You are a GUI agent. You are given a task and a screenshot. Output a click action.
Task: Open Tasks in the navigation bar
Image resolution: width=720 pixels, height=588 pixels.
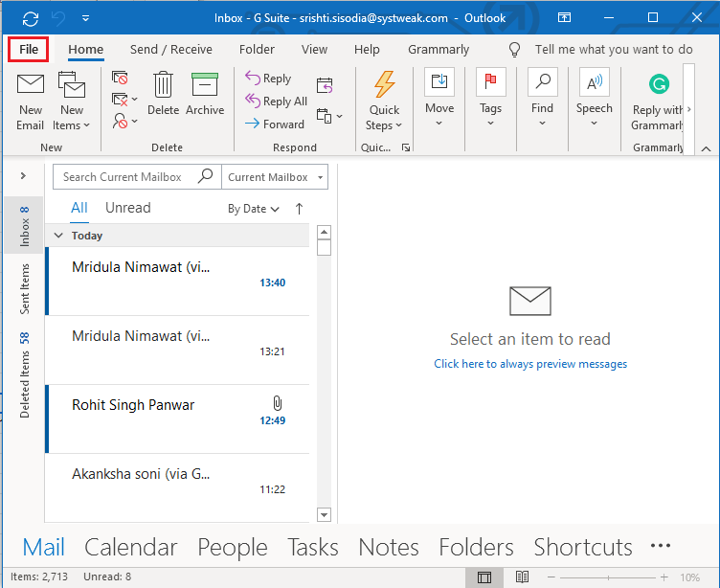point(313,547)
